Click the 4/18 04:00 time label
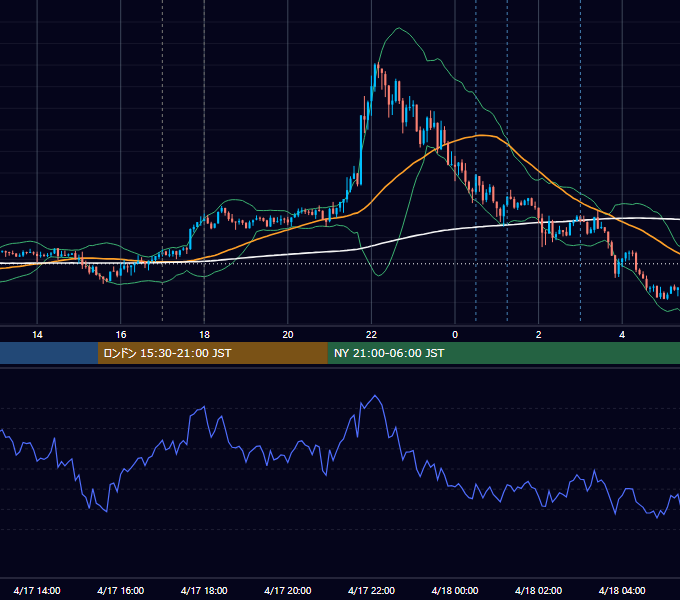This screenshot has width=680, height=600. [x=622, y=590]
